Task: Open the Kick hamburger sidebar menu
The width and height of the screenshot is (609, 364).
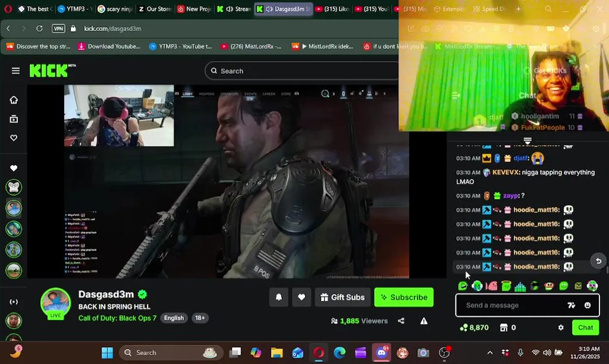Action: [x=16, y=71]
